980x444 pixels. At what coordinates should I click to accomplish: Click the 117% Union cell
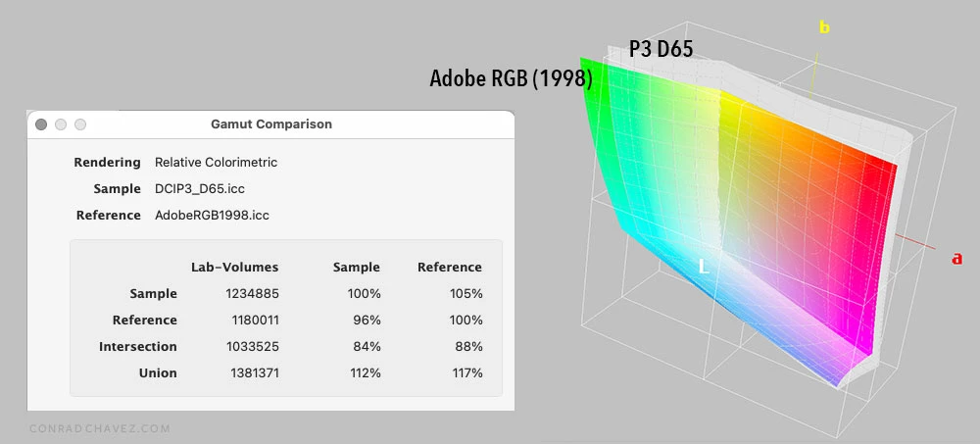[x=467, y=373]
